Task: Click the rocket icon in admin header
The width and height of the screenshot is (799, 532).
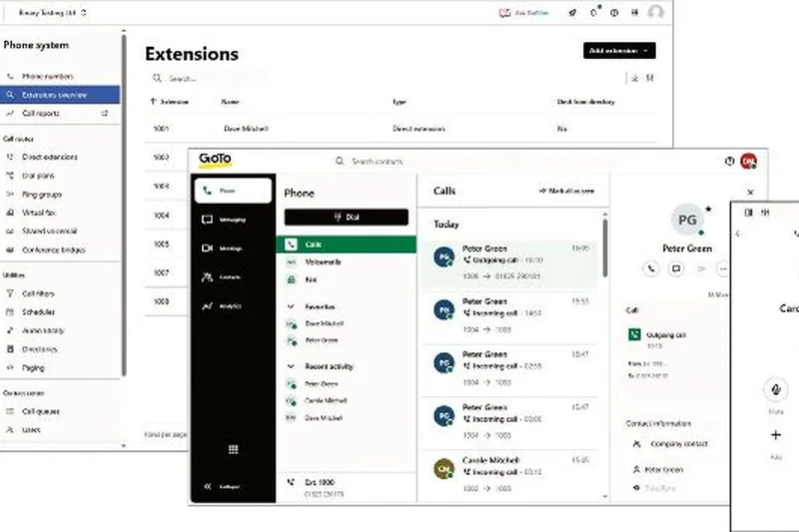Action: (572, 13)
